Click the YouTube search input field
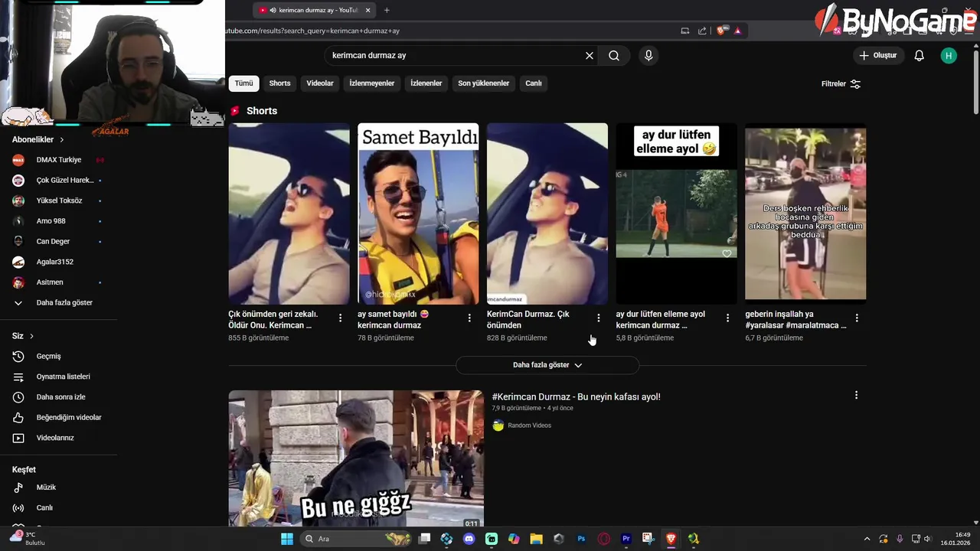 456,56
